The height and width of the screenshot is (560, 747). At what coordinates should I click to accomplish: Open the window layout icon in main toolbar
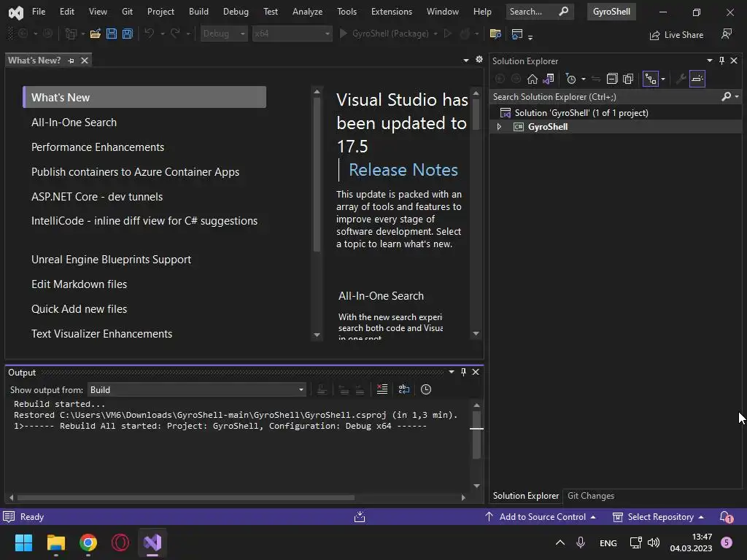517,34
